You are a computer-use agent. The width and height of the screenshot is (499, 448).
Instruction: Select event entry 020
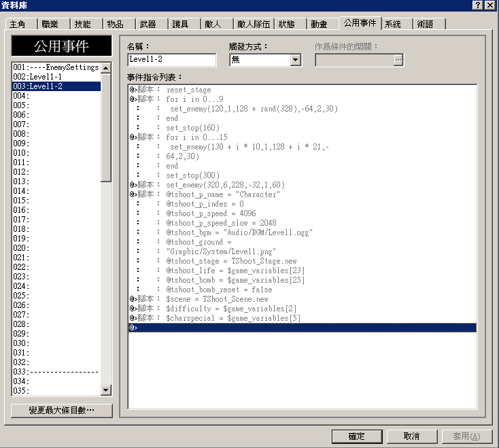point(56,248)
